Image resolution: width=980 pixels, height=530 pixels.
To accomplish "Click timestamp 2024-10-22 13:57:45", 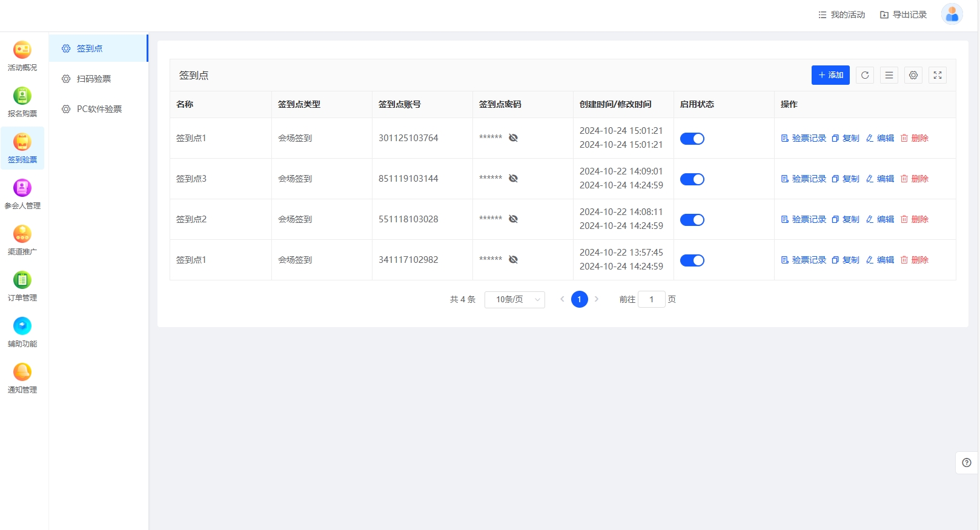I will 621,253.
